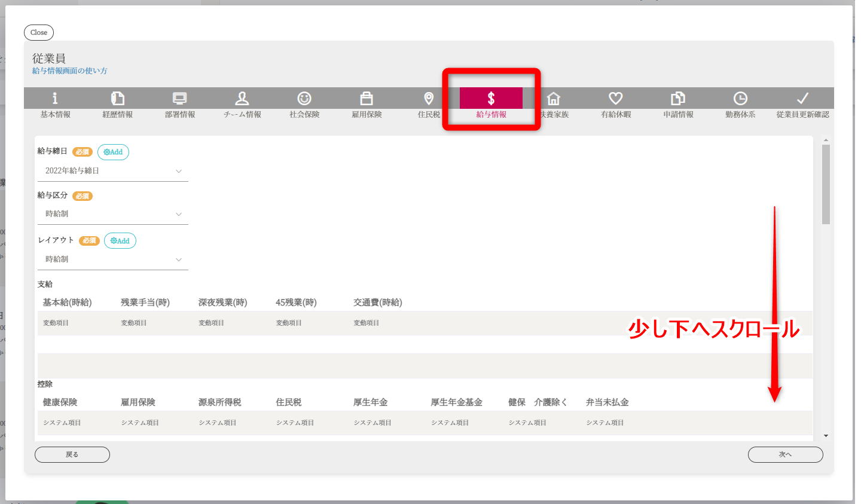The height and width of the screenshot is (504, 861).
Task: Click Add button next to 給与締日
Action: pyautogui.click(x=113, y=152)
